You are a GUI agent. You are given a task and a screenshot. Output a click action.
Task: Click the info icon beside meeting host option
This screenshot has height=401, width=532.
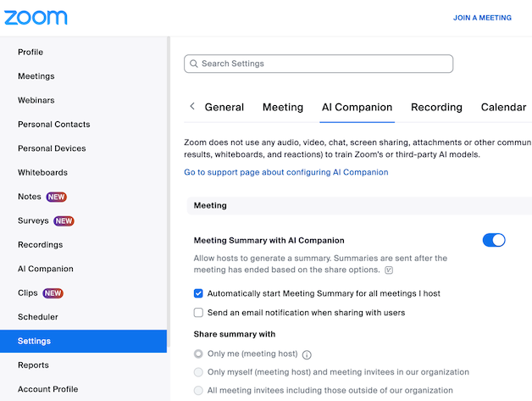point(307,355)
